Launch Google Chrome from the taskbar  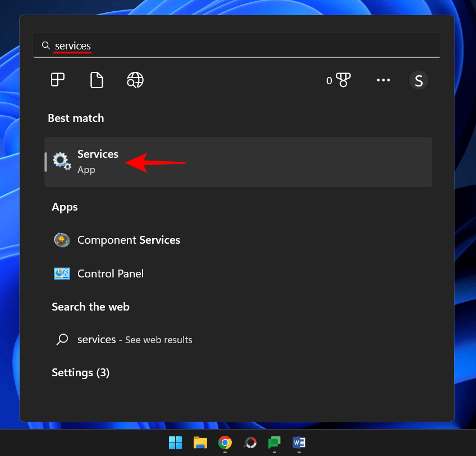click(x=225, y=443)
